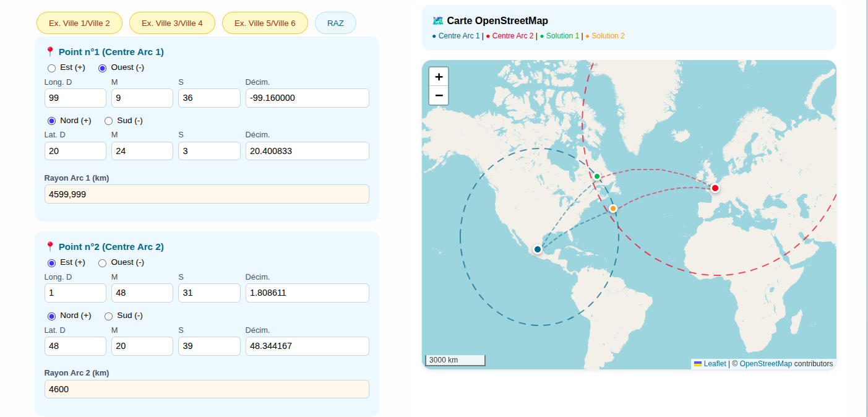Image resolution: width=868 pixels, height=417 pixels.
Task: Zoom out on the map
Action: [x=439, y=95]
